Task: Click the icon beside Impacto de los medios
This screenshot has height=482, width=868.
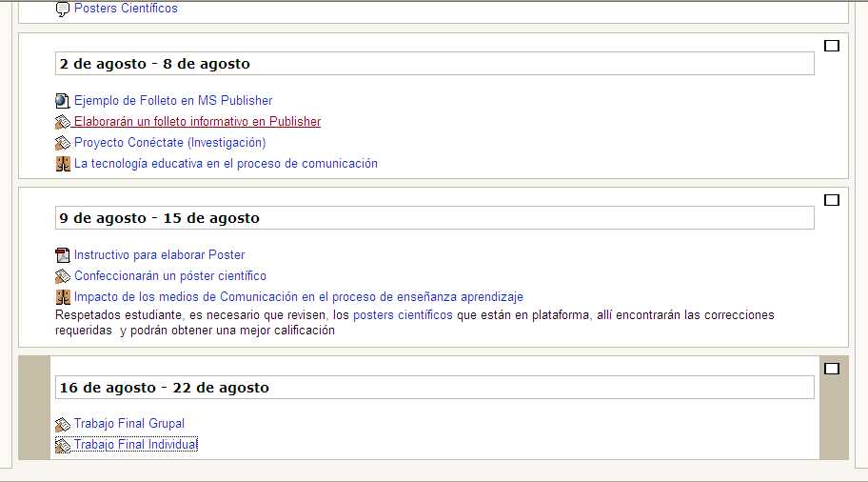Action: point(63,297)
